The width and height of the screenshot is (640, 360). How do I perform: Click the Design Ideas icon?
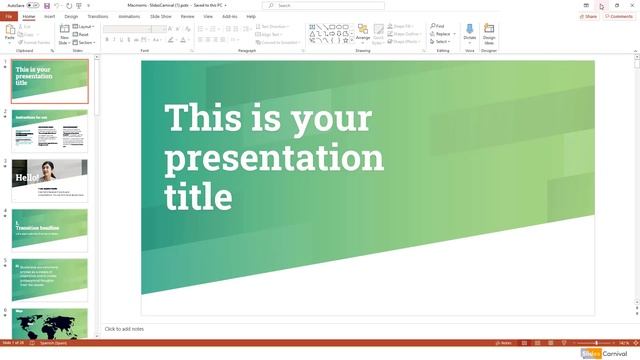(489, 29)
